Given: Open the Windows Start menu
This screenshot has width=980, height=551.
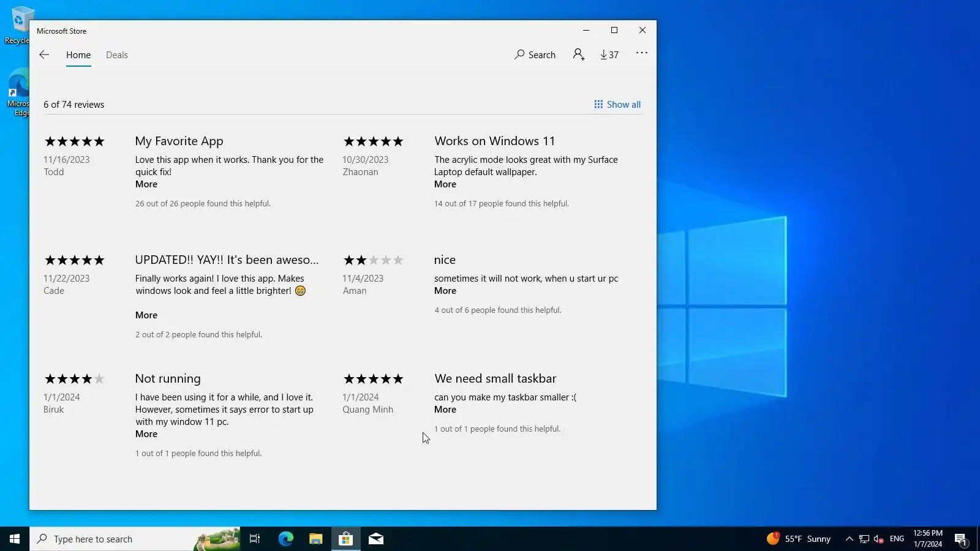Looking at the screenshot, I should [x=15, y=539].
